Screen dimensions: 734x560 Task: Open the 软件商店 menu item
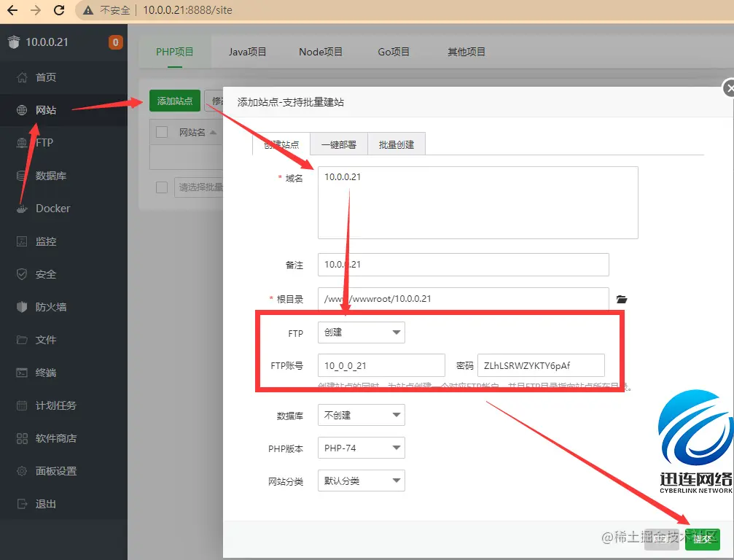[63, 438]
